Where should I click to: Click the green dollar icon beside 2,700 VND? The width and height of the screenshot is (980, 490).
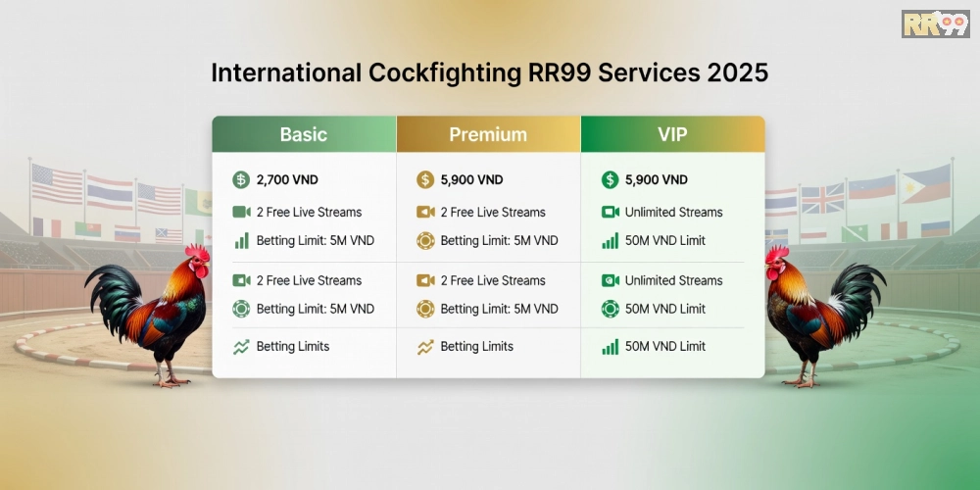click(241, 179)
